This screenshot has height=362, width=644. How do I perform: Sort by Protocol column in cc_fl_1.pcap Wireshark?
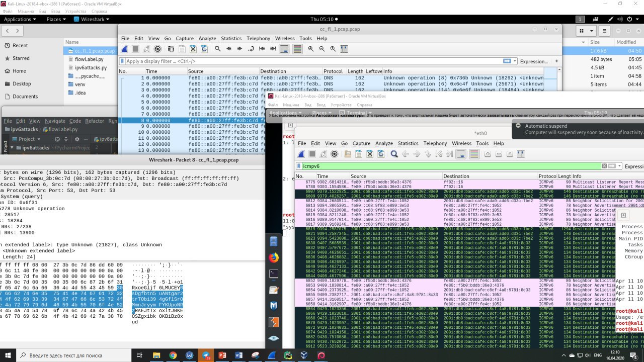(334, 71)
